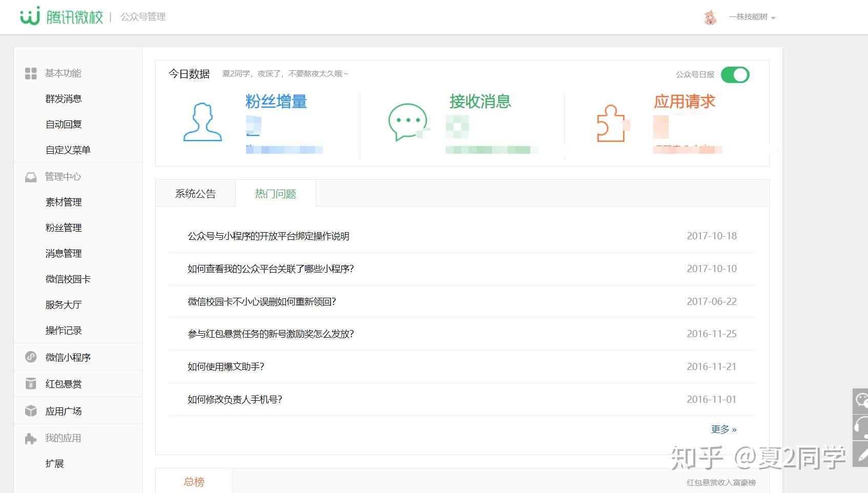
Task: Click the 我的应用 puzzle icon
Action: (31, 439)
